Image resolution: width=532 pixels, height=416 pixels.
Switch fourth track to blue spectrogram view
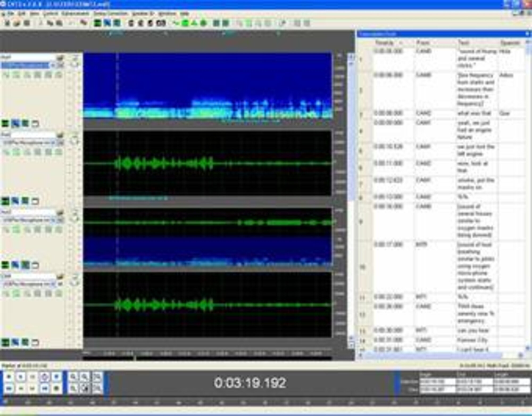(x=15, y=342)
